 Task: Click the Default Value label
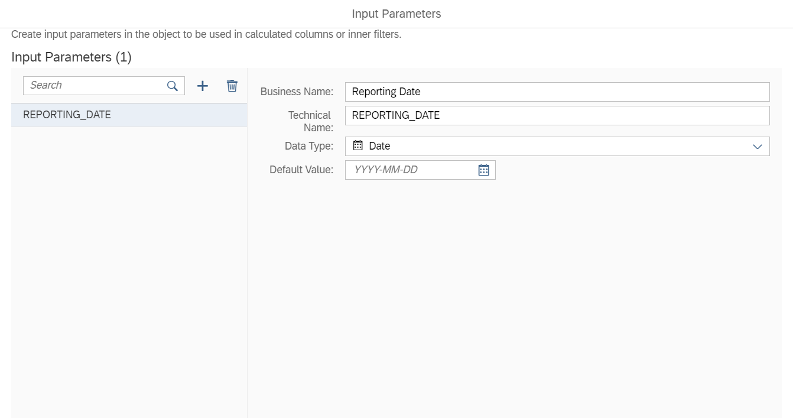coord(301,169)
